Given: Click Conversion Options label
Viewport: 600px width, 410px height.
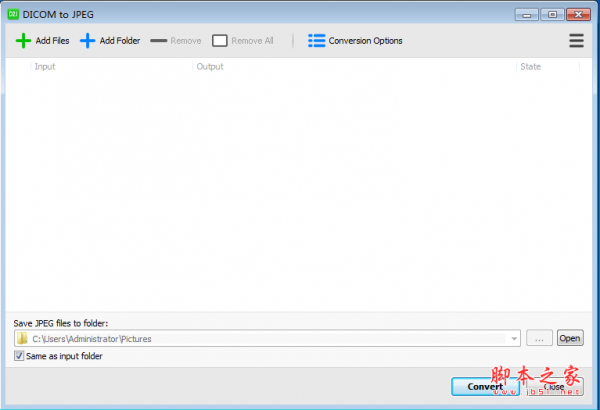Looking at the screenshot, I should tap(365, 41).
